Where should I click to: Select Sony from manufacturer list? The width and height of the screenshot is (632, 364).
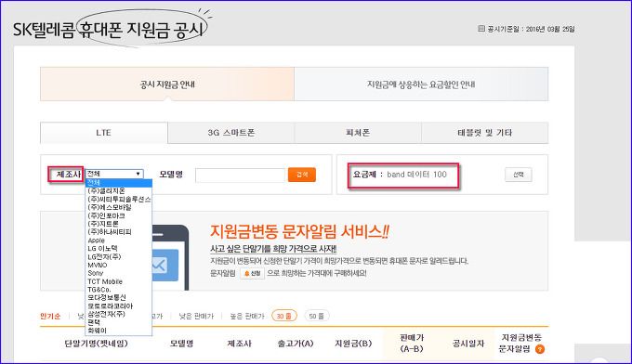tap(119, 273)
